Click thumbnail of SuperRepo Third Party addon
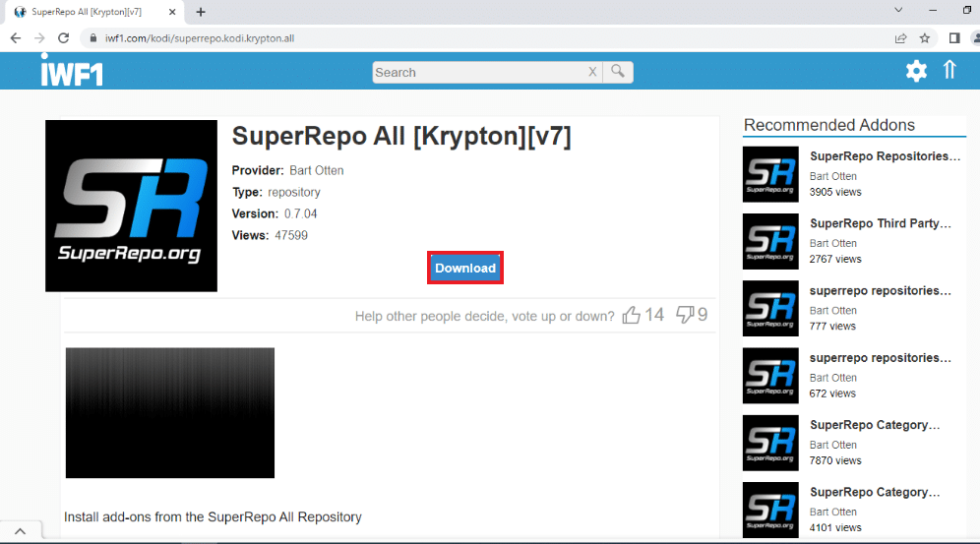Screen dimensions: 980x544 click(x=770, y=242)
